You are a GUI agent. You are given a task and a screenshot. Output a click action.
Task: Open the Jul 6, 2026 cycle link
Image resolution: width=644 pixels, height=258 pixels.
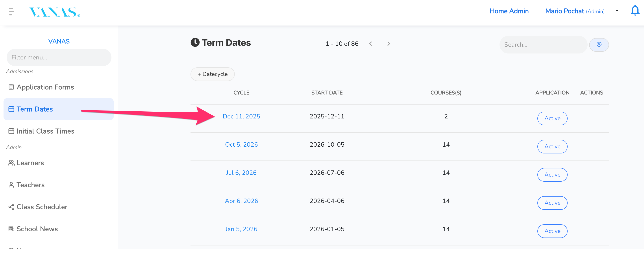pyautogui.click(x=241, y=173)
